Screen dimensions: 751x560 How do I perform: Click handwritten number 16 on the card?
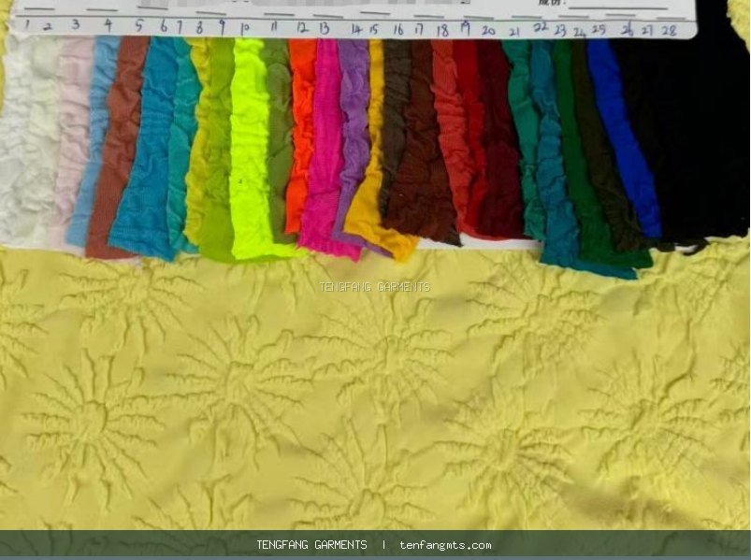(398, 30)
